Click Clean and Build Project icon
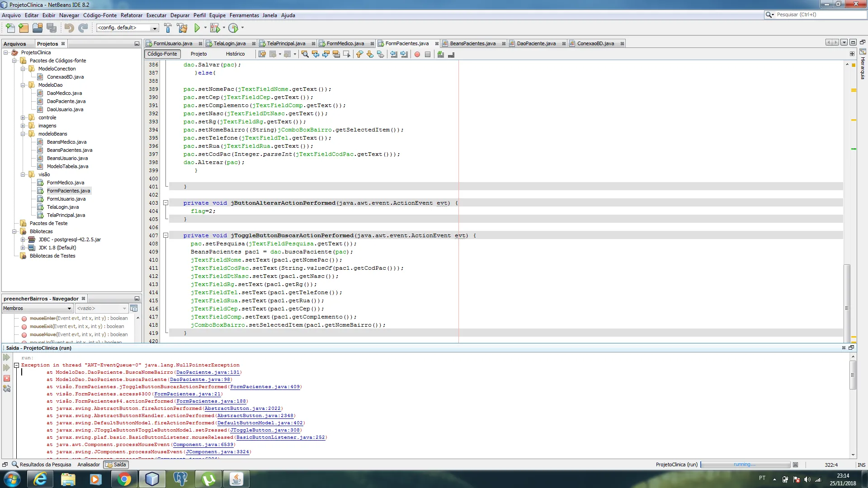The image size is (868, 488). (x=182, y=28)
